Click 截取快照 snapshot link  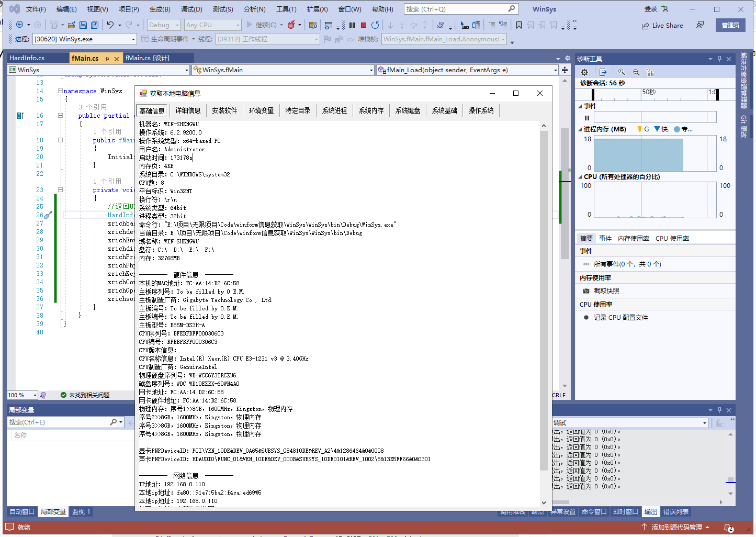(606, 291)
